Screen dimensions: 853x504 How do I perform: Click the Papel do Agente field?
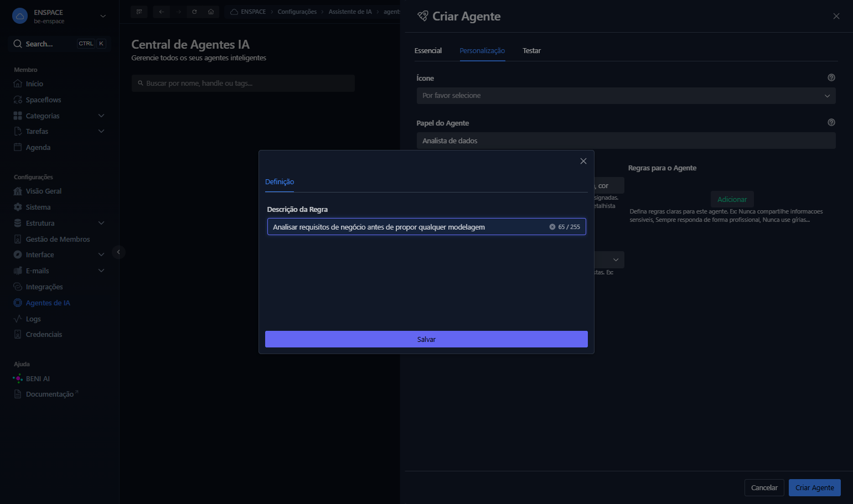click(x=626, y=141)
